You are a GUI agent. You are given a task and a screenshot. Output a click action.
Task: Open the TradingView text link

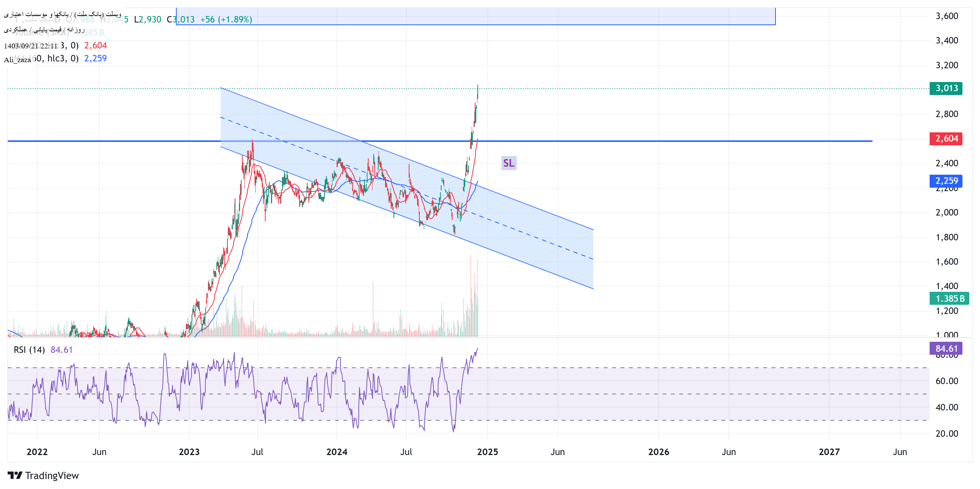(52, 476)
